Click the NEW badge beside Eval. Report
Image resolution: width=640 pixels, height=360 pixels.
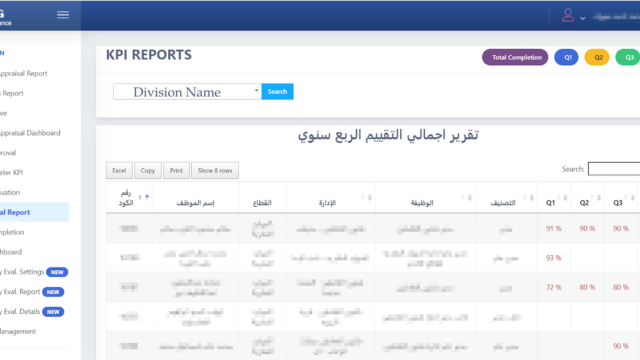pyautogui.click(x=53, y=292)
